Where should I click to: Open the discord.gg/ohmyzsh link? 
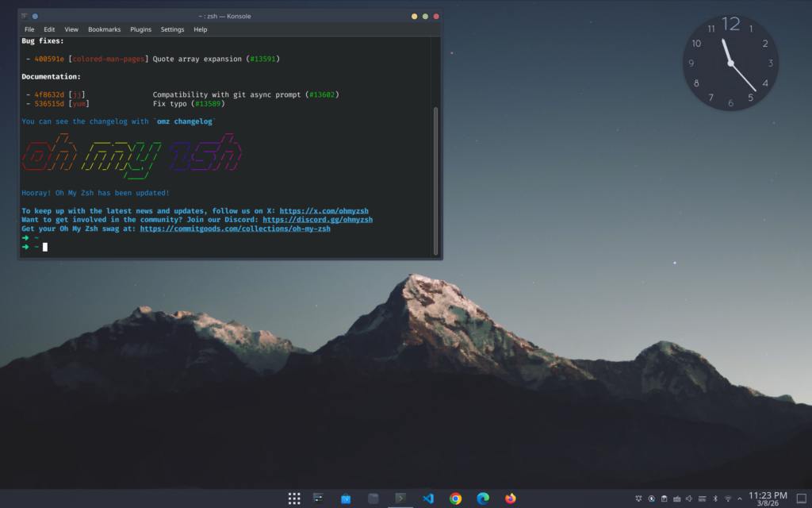(x=317, y=220)
